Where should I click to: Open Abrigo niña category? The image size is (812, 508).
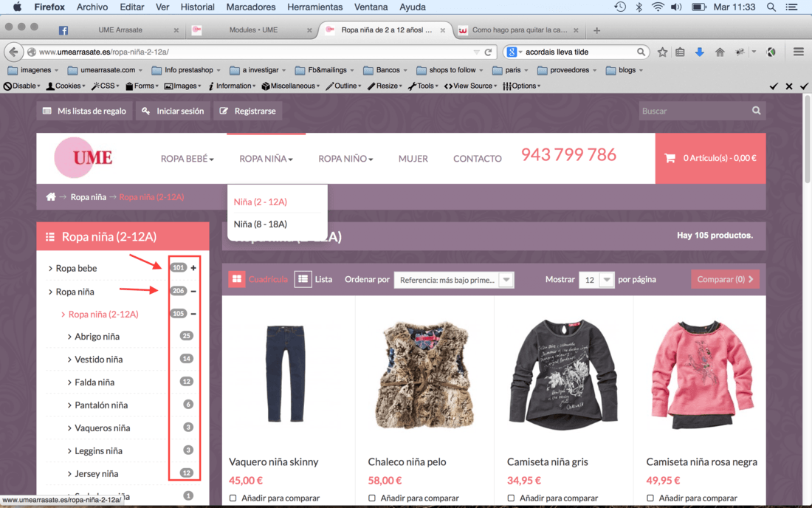click(x=97, y=337)
